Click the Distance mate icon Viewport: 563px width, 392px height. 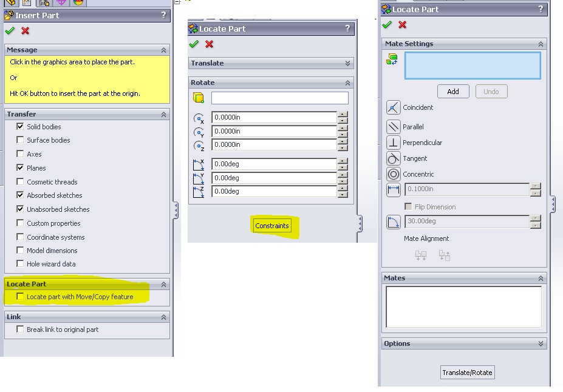click(x=393, y=190)
